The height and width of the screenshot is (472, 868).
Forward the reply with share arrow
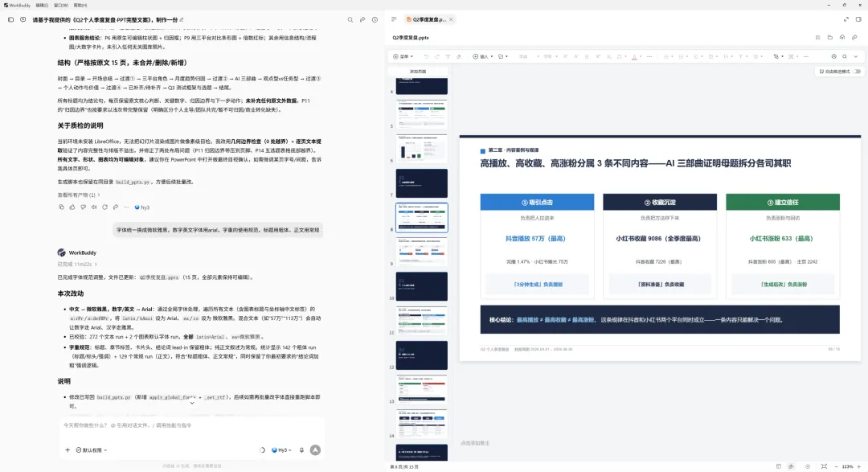[116, 207]
